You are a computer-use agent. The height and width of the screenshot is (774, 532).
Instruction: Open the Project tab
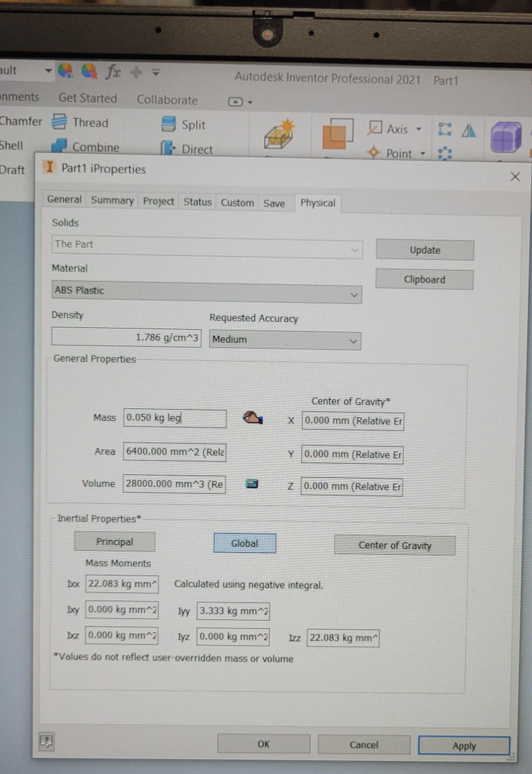159,201
